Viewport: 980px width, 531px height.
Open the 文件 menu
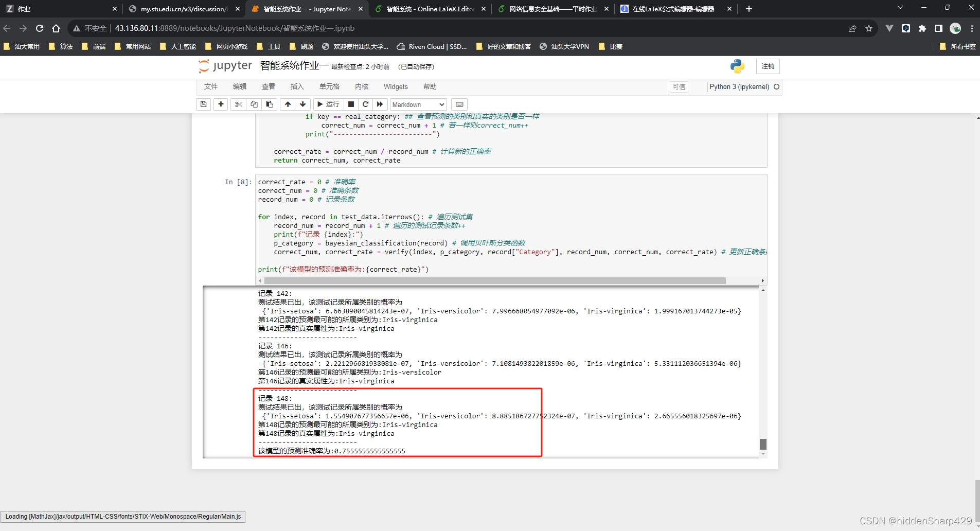pos(210,86)
